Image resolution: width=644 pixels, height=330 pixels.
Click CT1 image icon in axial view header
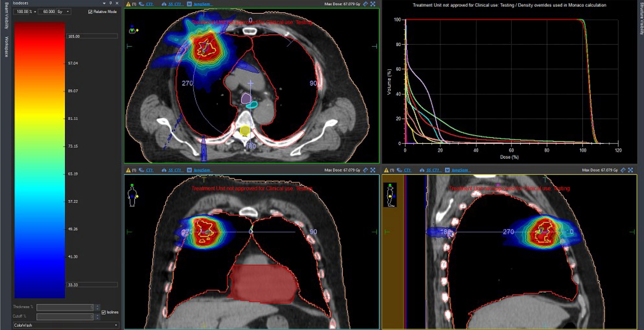tap(142, 4)
